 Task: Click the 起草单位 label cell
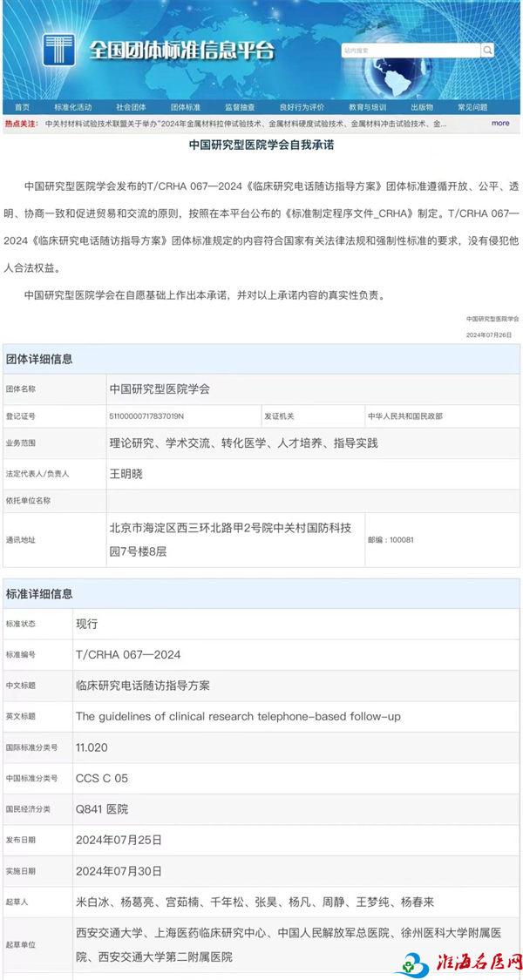tap(37, 944)
